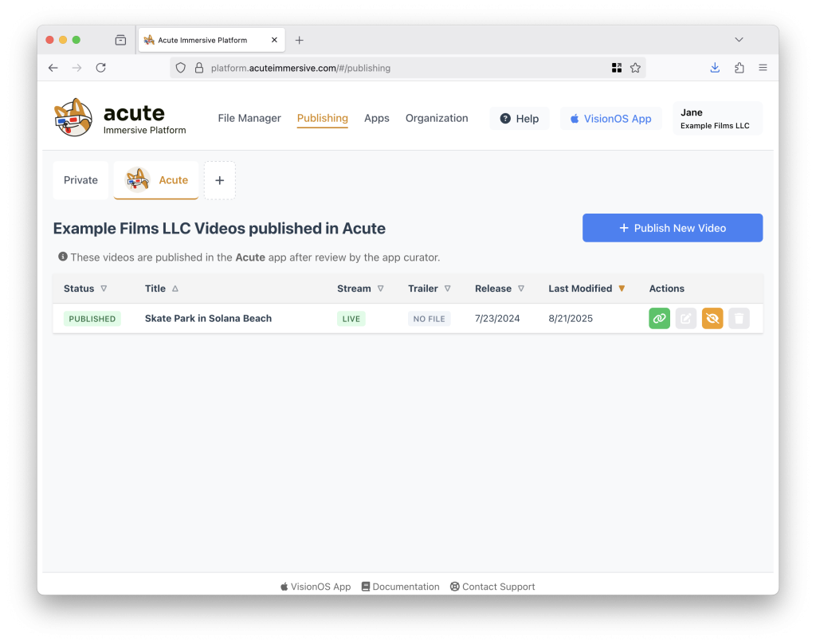
Task: Focus the browser address bar
Action: click(x=407, y=68)
